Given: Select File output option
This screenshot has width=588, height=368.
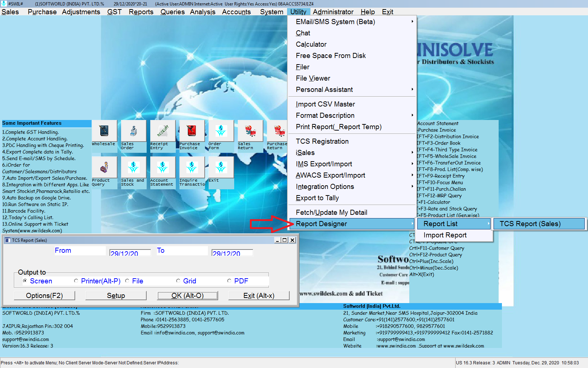Looking at the screenshot, I should (127, 281).
